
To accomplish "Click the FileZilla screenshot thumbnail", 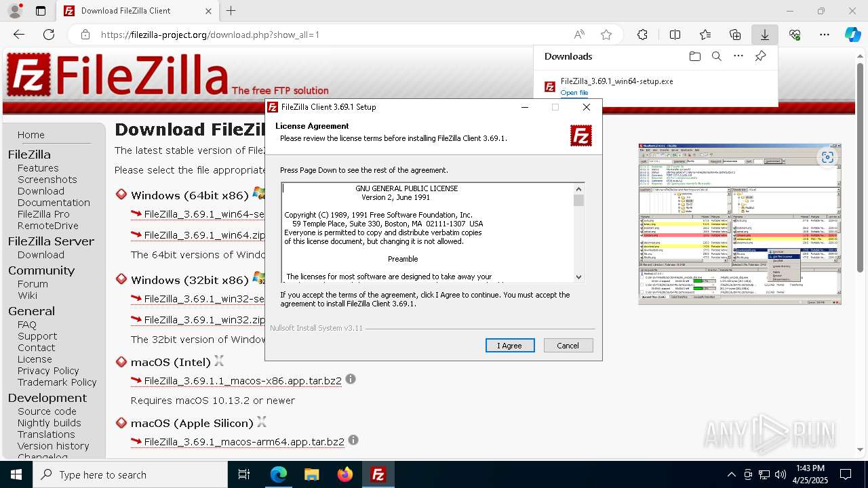I will 740,224.
